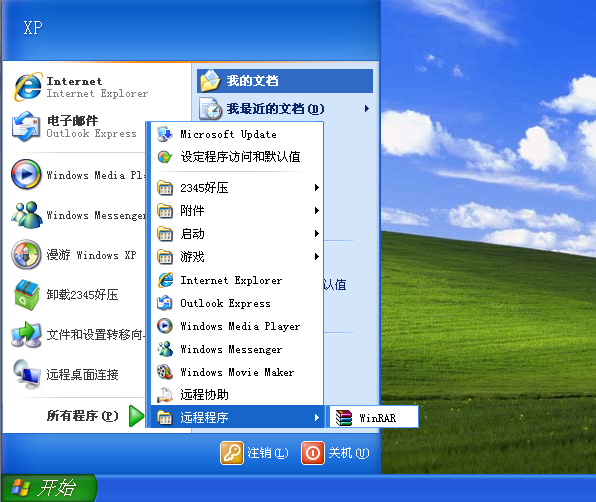Choose 远程协助 from the programs menu

click(x=237, y=395)
